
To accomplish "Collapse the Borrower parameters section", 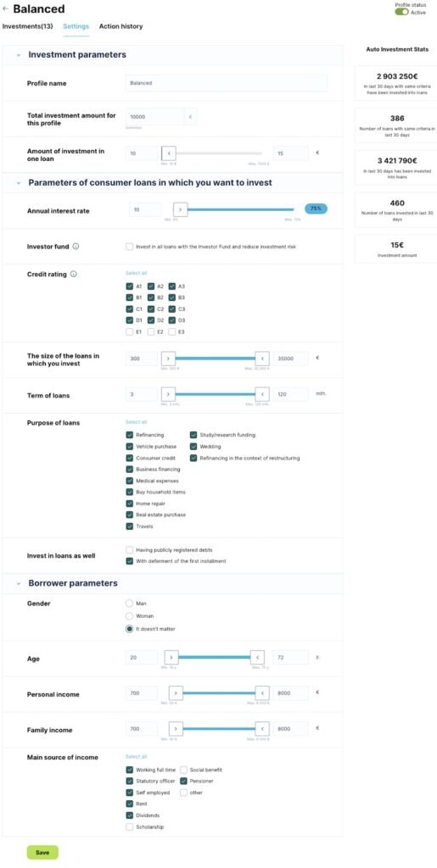I will pyautogui.click(x=19, y=583).
